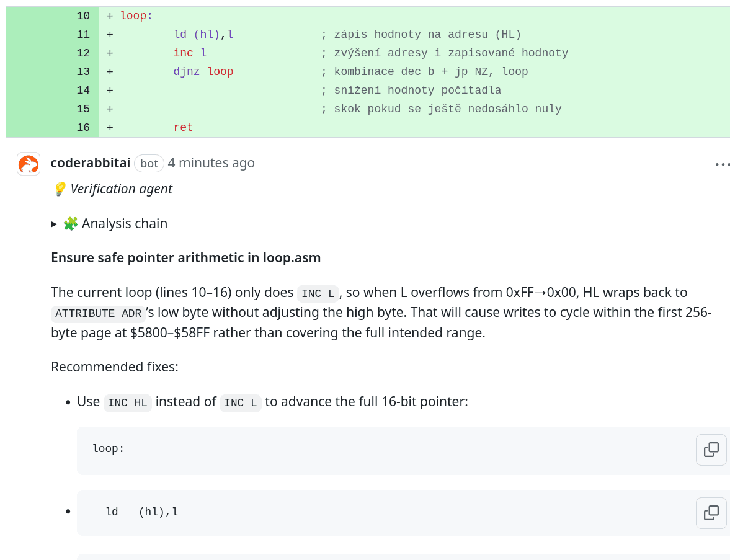730x560 pixels.
Task: Copy the 'loop:' code block
Action: [711, 450]
